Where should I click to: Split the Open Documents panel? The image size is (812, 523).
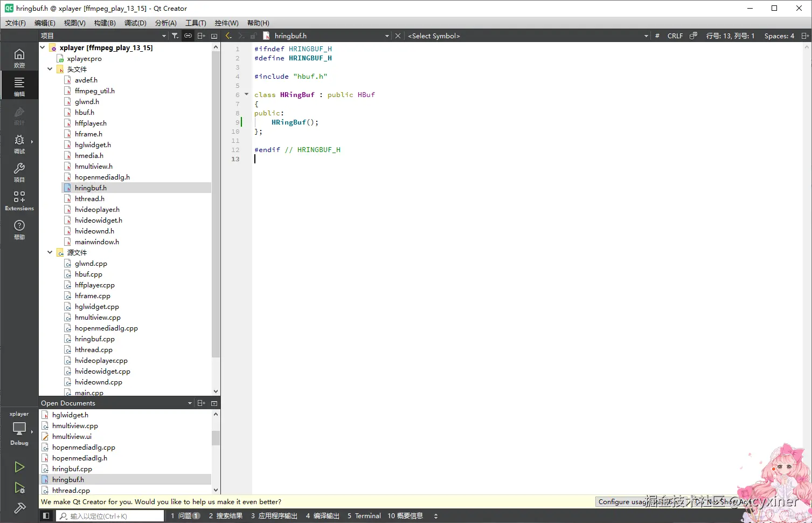click(201, 403)
